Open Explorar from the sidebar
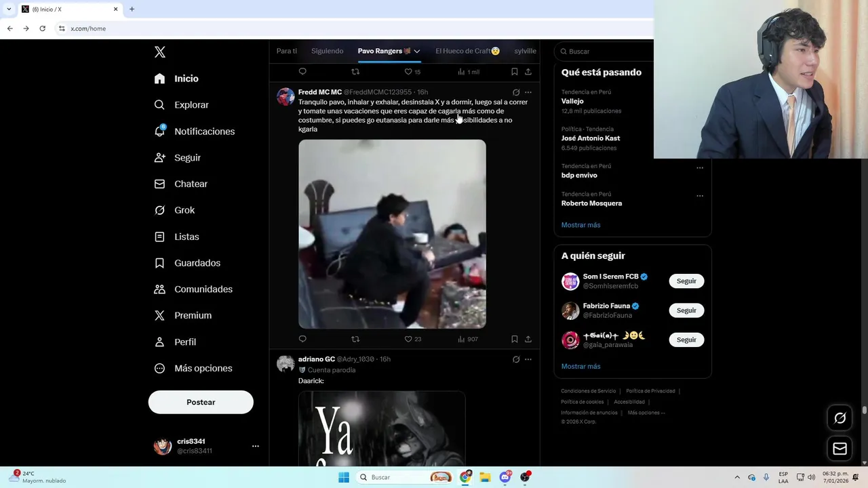This screenshot has height=488, width=868. tap(181, 105)
